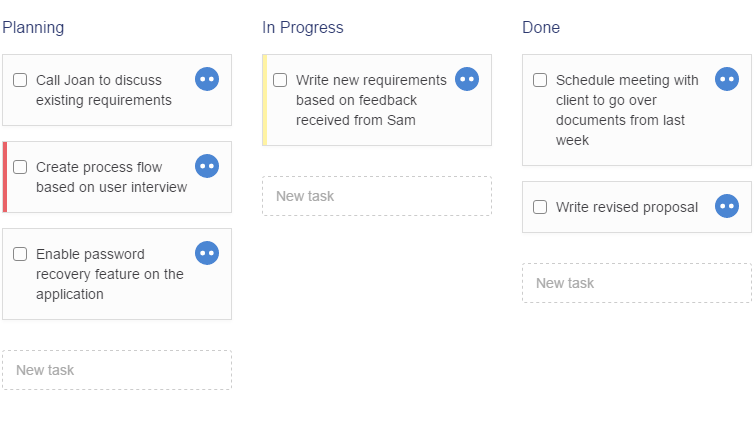Viewport: 754px width, 426px height.
Task: Check the Schedule meeting with client checkbox
Action: click(x=540, y=80)
